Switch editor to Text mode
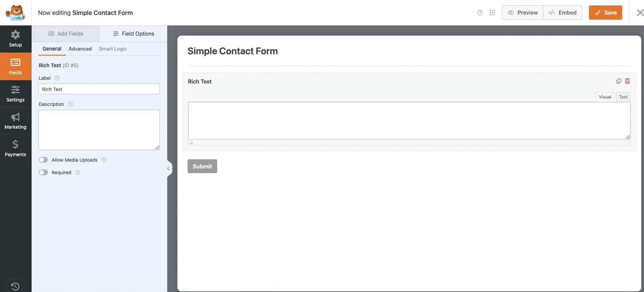 623,97
